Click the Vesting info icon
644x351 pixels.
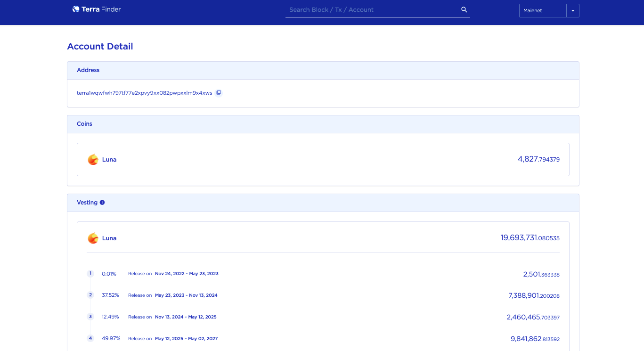click(102, 203)
